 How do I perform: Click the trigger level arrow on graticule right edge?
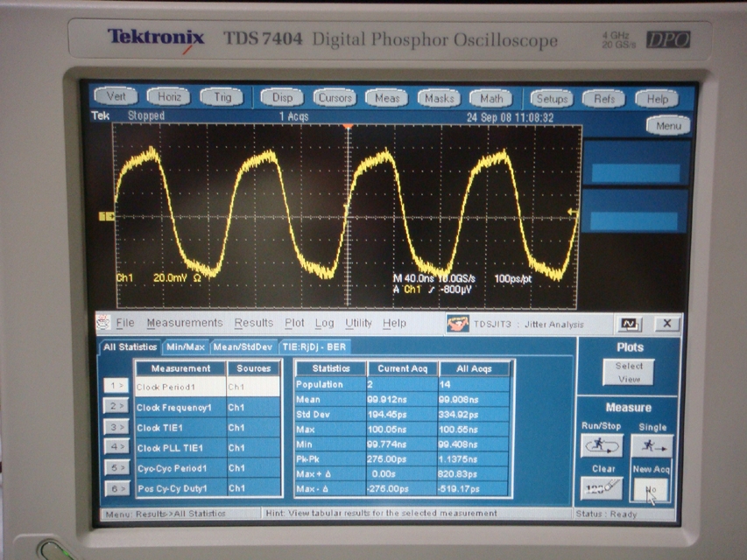(x=573, y=212)
